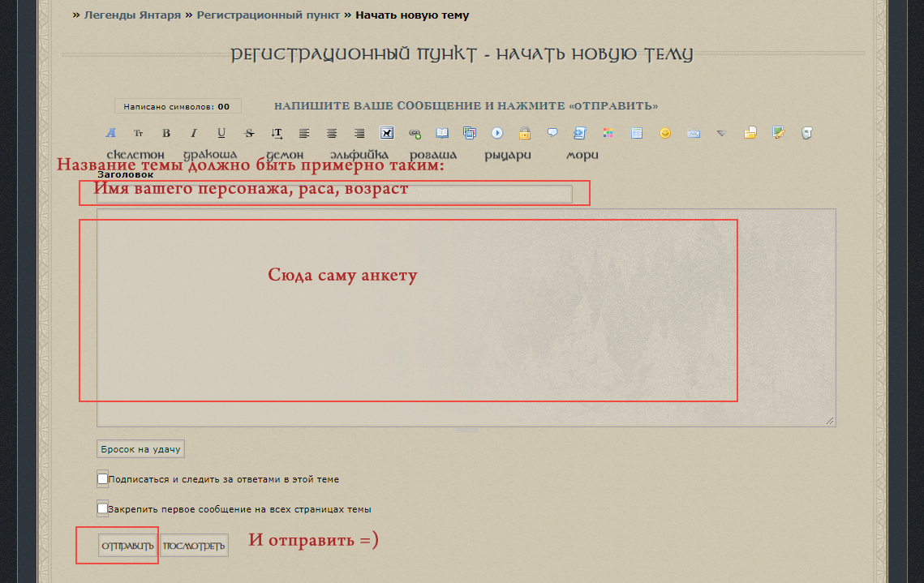Open the text color palette icon

[608, 133]
